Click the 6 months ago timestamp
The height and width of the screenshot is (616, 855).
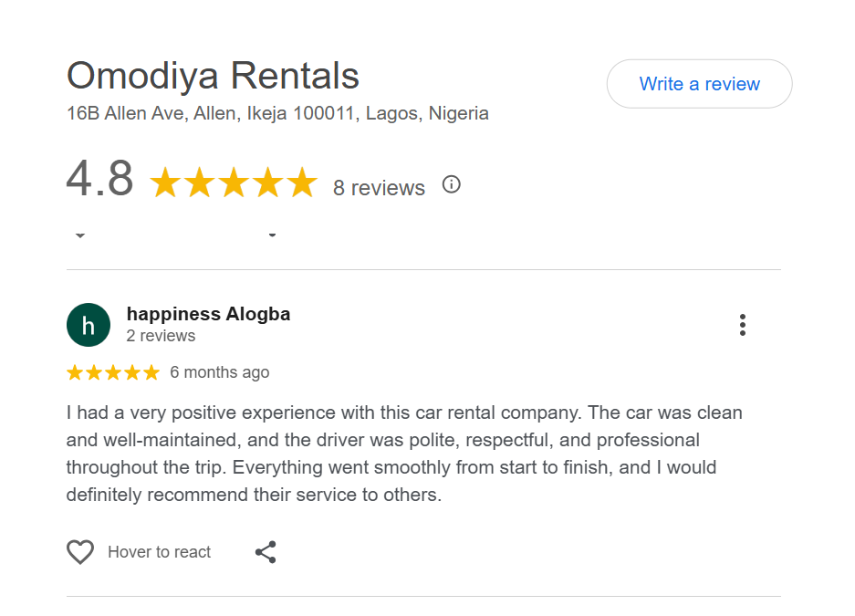click(x=219, y=372)
